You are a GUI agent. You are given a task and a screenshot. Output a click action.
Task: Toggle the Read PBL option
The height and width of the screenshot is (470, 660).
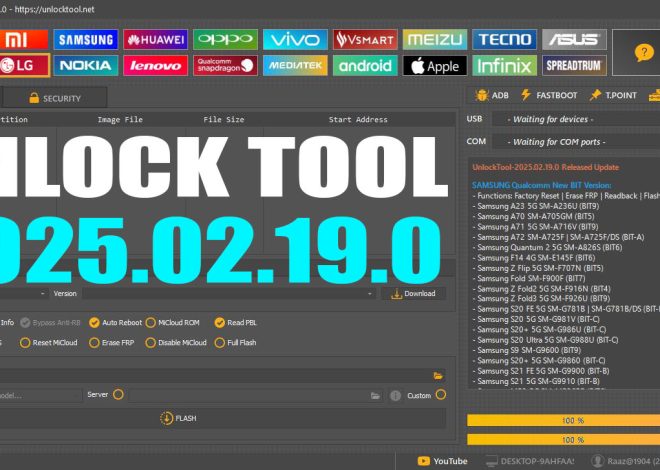click(236, 323)
